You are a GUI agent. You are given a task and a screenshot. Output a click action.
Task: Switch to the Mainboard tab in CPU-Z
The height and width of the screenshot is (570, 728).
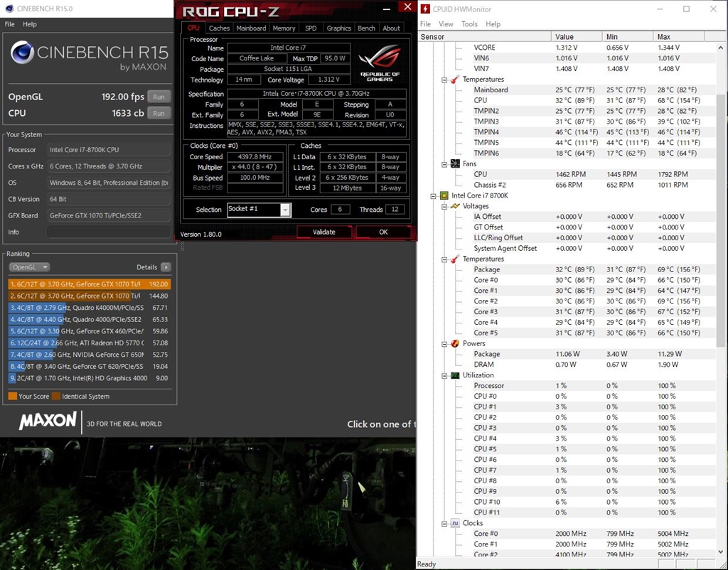(251, 28)
